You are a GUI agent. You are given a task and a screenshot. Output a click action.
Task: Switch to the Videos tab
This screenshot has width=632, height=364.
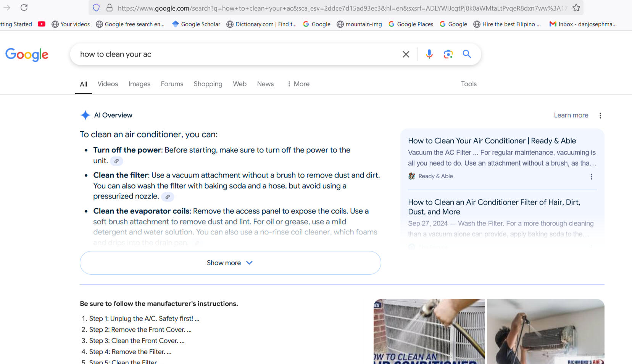tap(108, 84)
